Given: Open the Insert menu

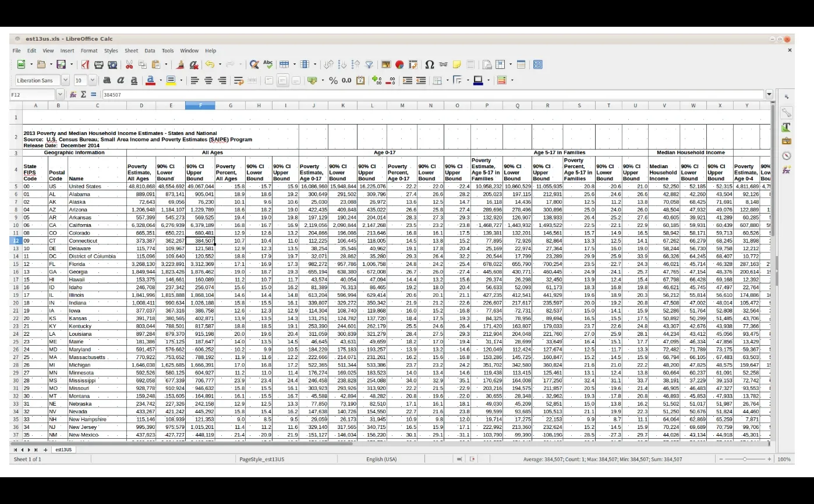Looking at the screenshot, I should 67,51.
